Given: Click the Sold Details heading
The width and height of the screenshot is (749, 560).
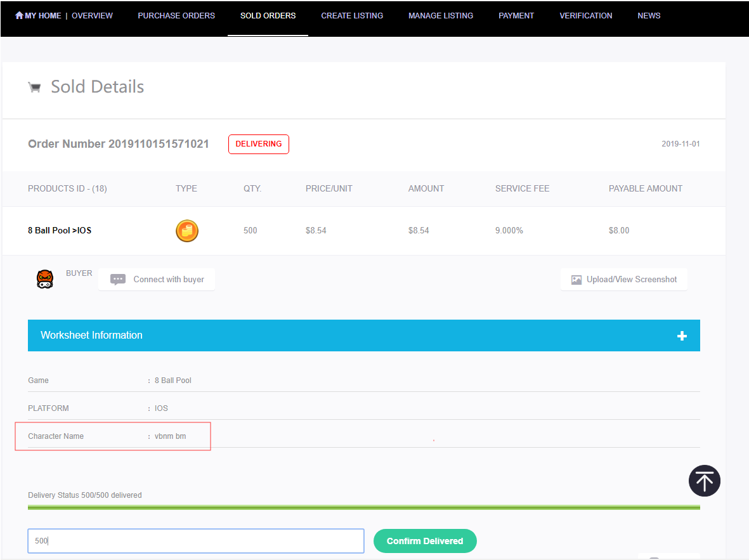Looking at the screenshot, I should click(98, 87).
